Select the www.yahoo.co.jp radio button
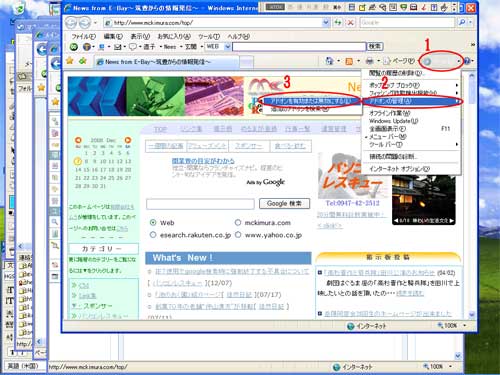 (x=238, y=235)
